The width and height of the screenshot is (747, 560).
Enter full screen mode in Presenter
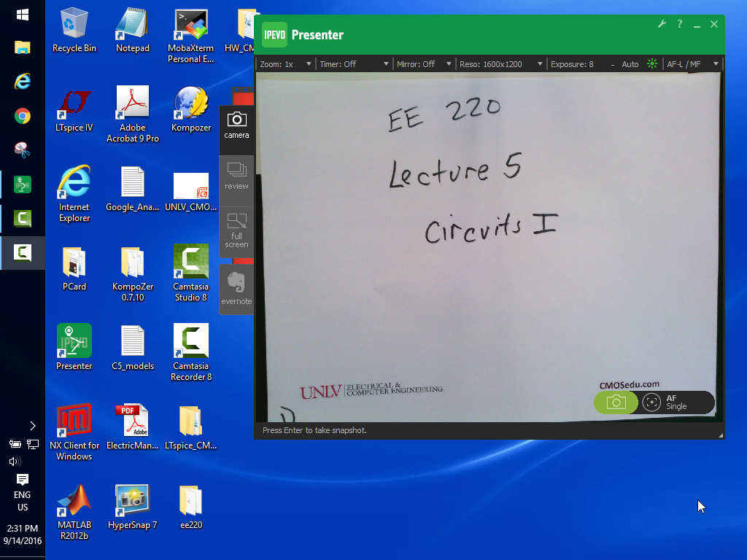[236, 231]
